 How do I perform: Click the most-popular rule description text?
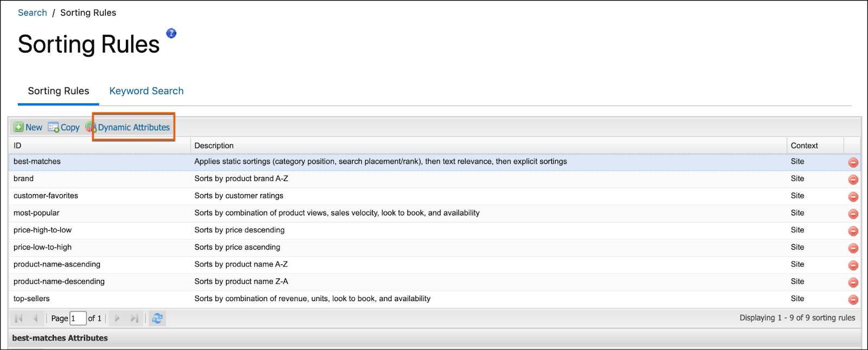coord(337,213)
